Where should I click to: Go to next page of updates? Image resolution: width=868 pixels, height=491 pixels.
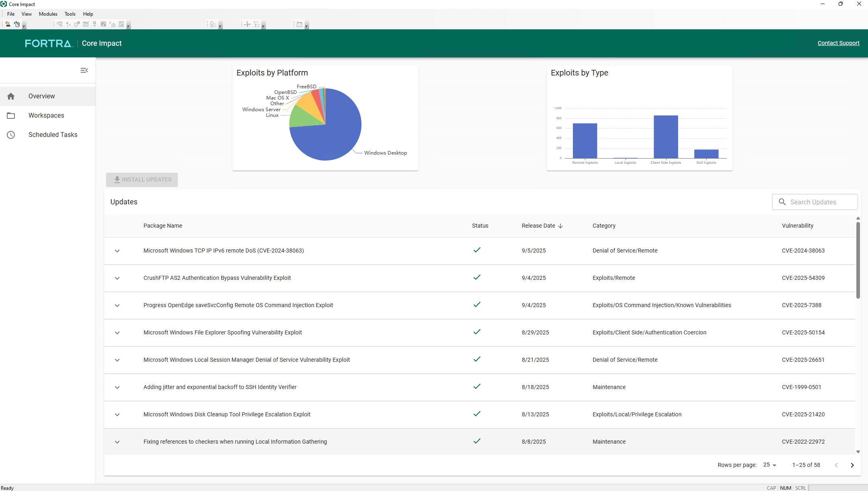coord(852,465)
